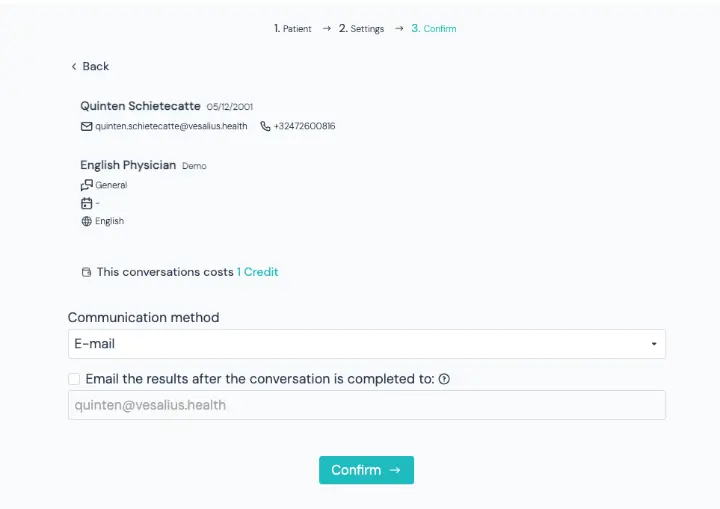The width and height of the screenshot is (720, 509).
Task: Click the phone icon beside +32472600816
Action: [265, 126]
